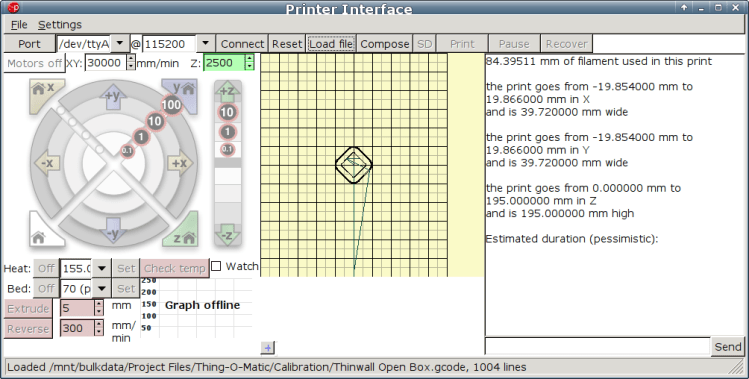Click the Bed temperature field showing 70
Screen dimensions: 749x379
(76, 288)
